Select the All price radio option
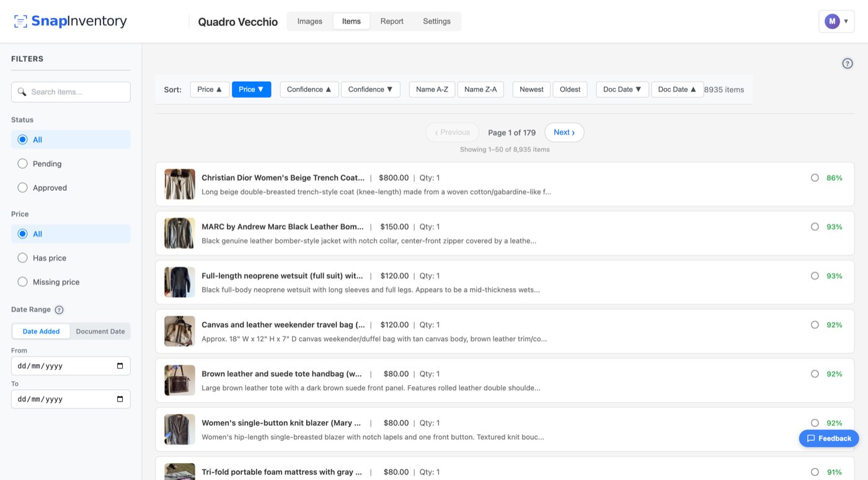This screenshot has width=868, height=480. tap(22, 233)
